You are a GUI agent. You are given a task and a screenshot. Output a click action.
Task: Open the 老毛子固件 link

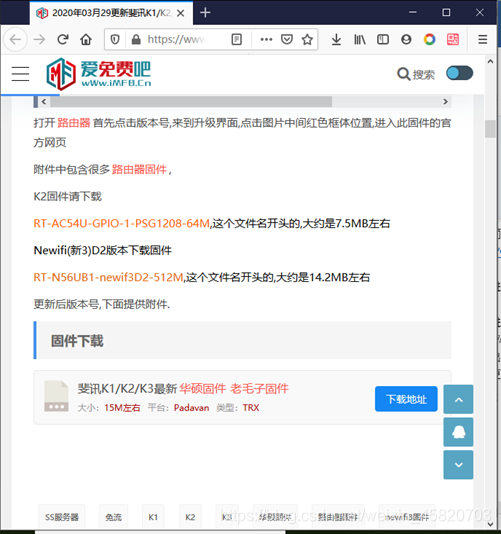[259, 389]
